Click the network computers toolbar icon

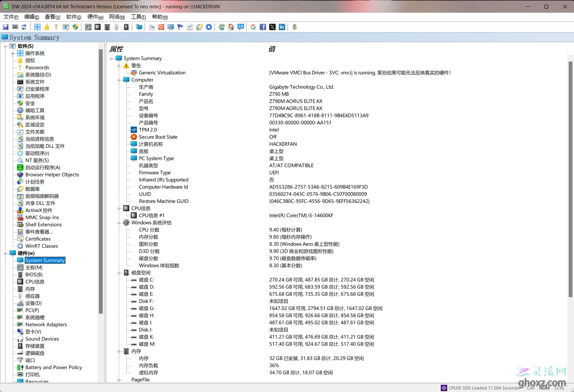[139, 27]
